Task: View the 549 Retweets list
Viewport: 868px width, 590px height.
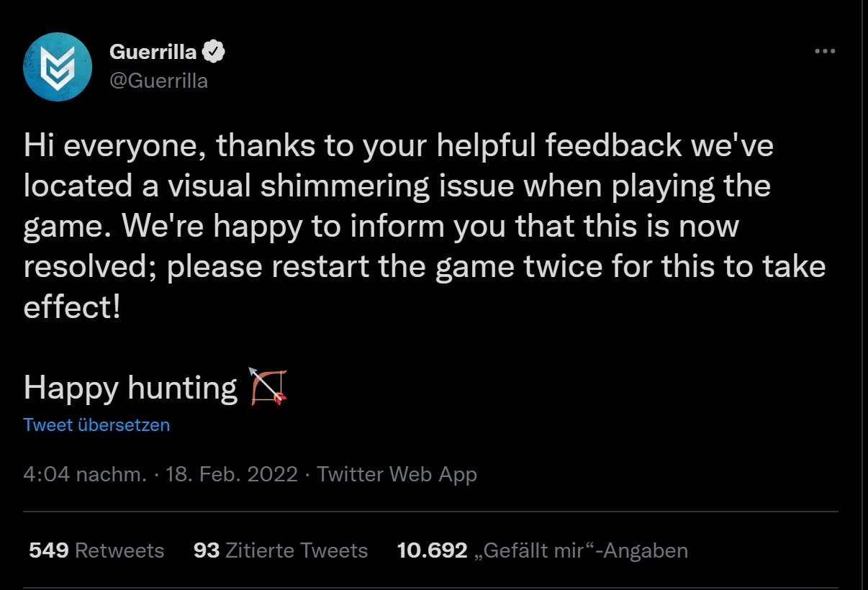Action: pos(96,550)
